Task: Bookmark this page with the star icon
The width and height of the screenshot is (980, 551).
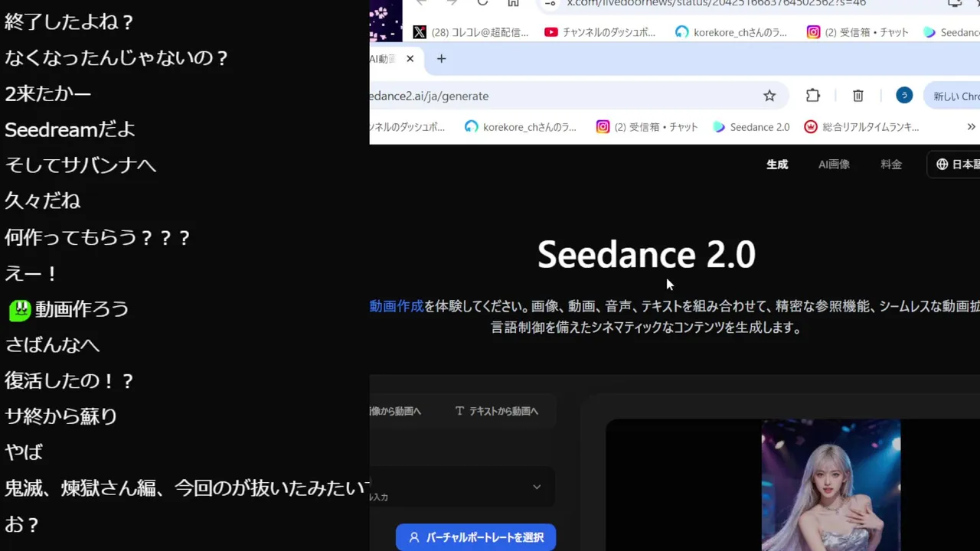Action: click(769, 96)
